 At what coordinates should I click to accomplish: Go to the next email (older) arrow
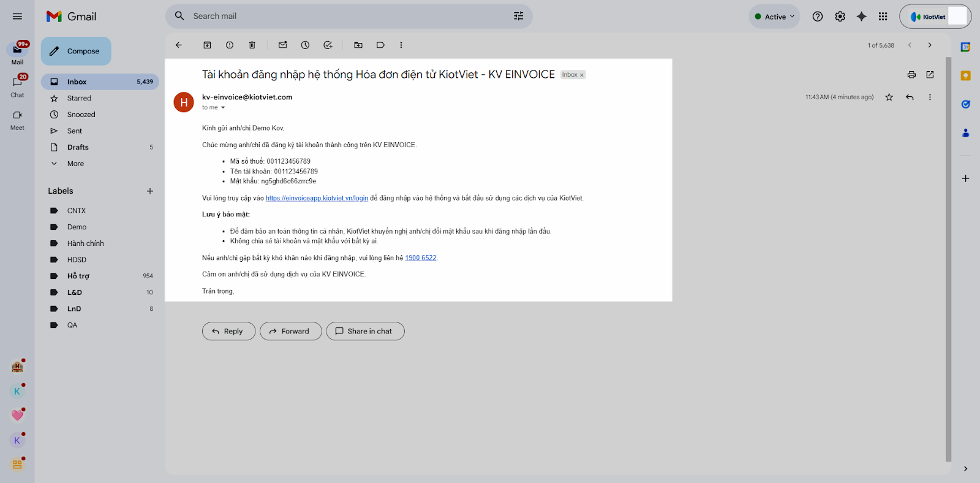930,45
